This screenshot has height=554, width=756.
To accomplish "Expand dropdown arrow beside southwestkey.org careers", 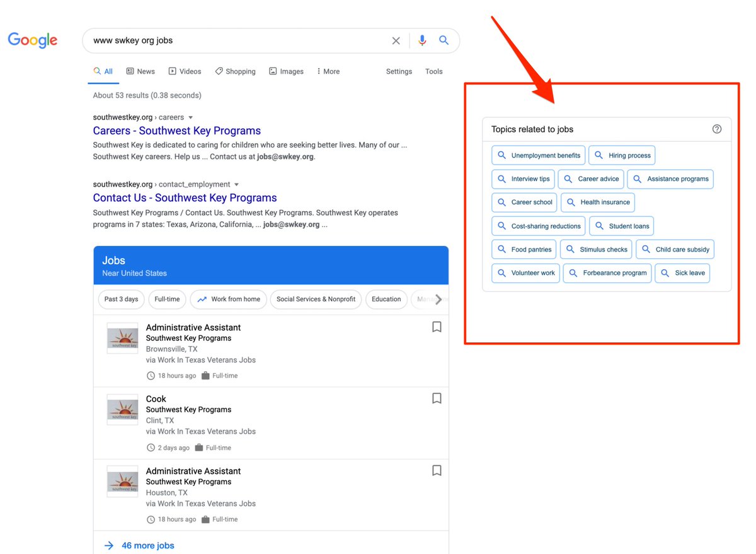I will [x=191, y=117].
